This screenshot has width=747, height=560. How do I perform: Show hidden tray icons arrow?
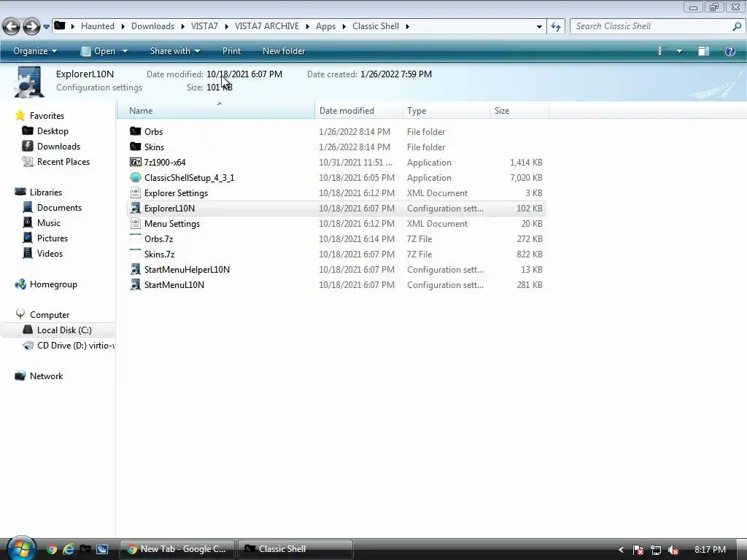coord(621,550)
